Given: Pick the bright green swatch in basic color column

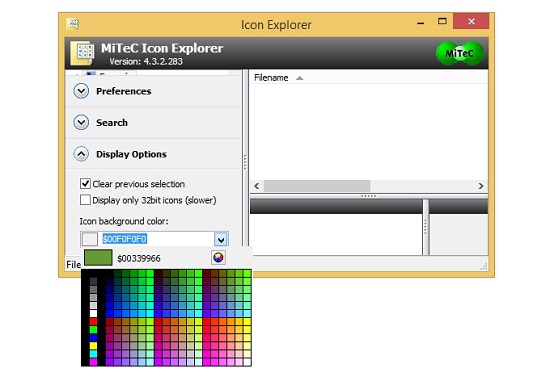Looking at the screenshot, I should (93, 329).
